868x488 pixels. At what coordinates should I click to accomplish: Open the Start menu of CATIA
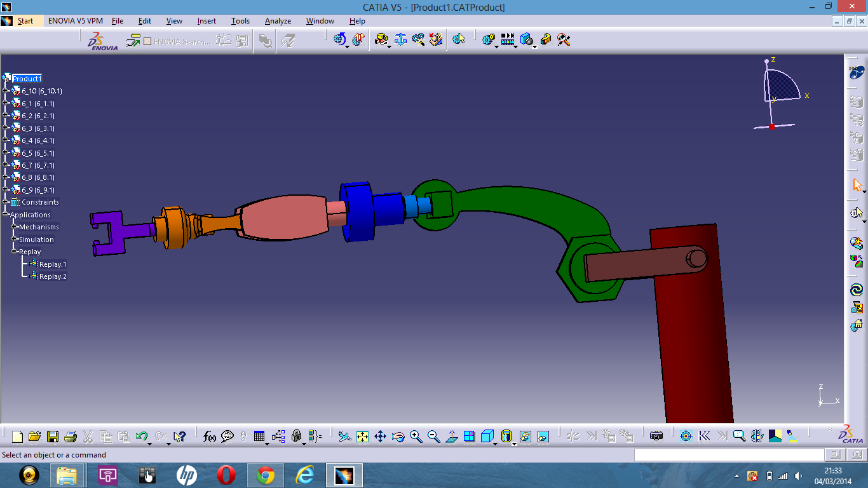pos(25,21)
